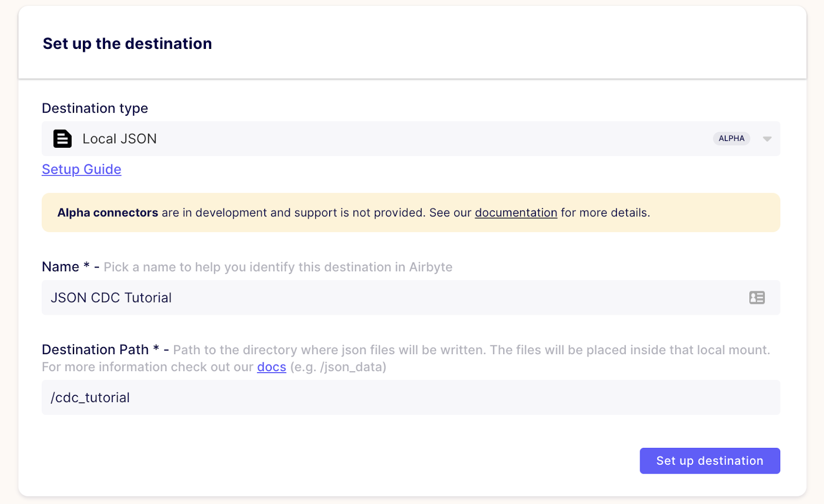This screenshot has width=824, height=504.
Task: Select Local JSON in the destination selector
Action: [x=119, y=138]
